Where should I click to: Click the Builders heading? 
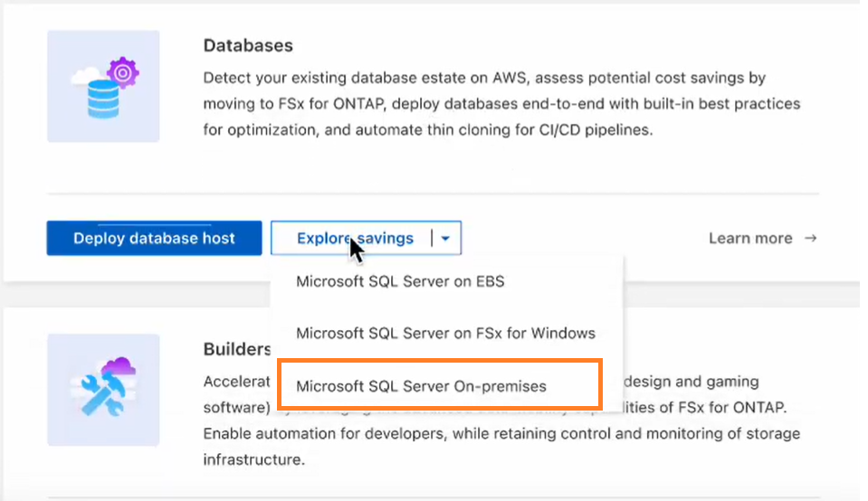tap(237, 349)
